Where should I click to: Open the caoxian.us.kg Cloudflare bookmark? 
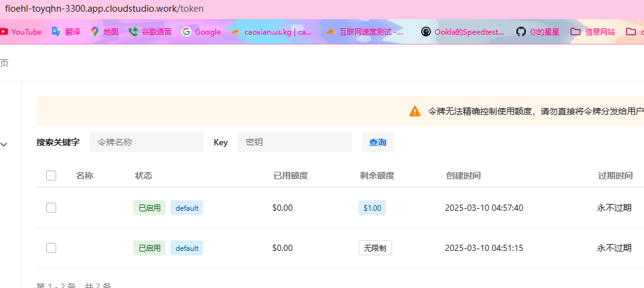pos(271,32)
